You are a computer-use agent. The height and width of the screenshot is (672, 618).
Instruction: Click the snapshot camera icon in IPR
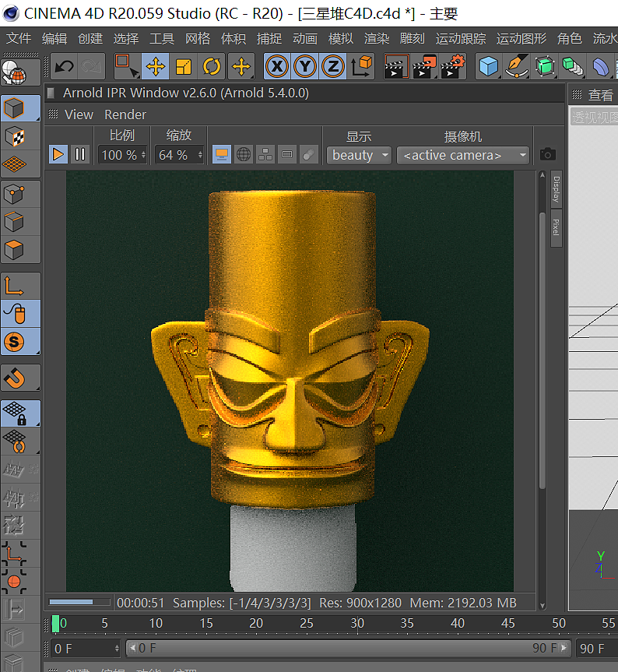tap(548, 154)
